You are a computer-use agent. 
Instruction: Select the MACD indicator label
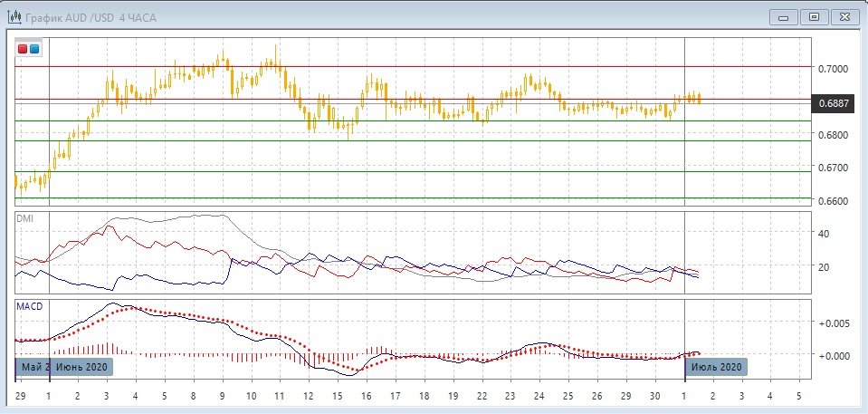point(29,307)
